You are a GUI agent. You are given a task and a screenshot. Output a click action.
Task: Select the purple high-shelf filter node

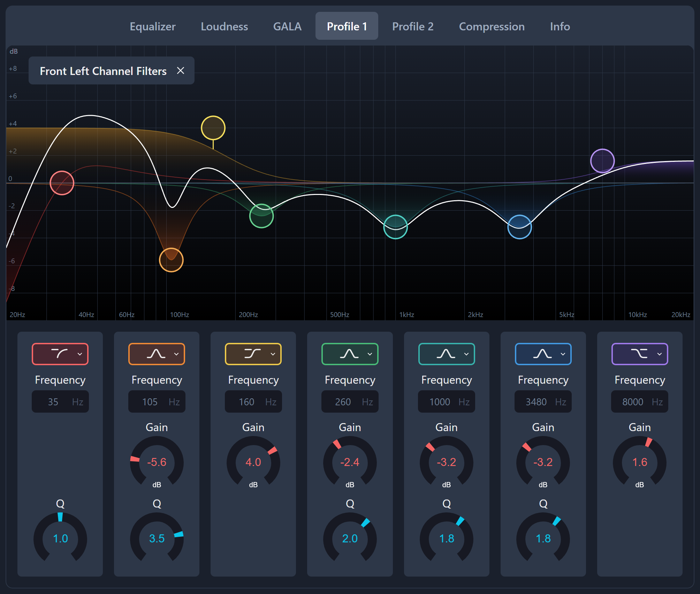point(602,161)
